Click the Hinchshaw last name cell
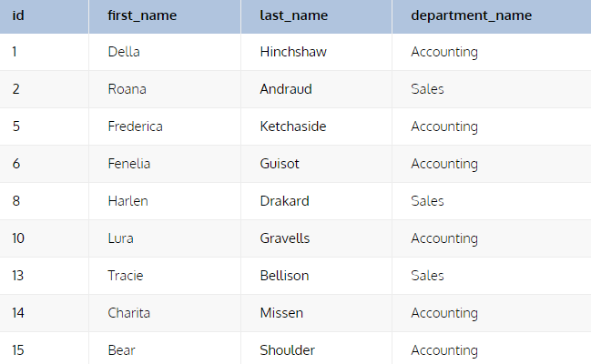The width and height of the screenshot is (591, 364). point(293,52)
